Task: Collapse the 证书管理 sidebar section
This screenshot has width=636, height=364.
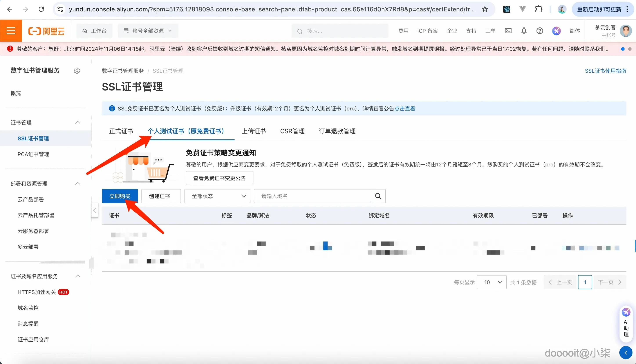Action: 78,123
